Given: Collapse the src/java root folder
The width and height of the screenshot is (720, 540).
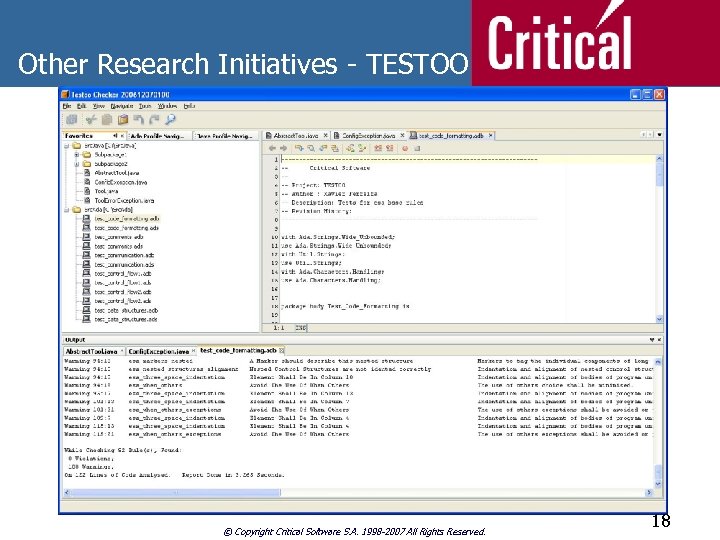Looking at the screenshot, I should point(67,146).
